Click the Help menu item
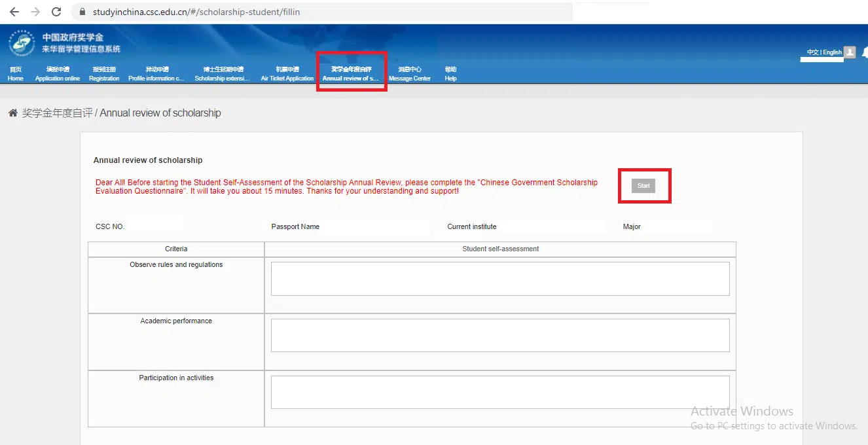Viewport: 868px width, 445px height. pos(450,74)
